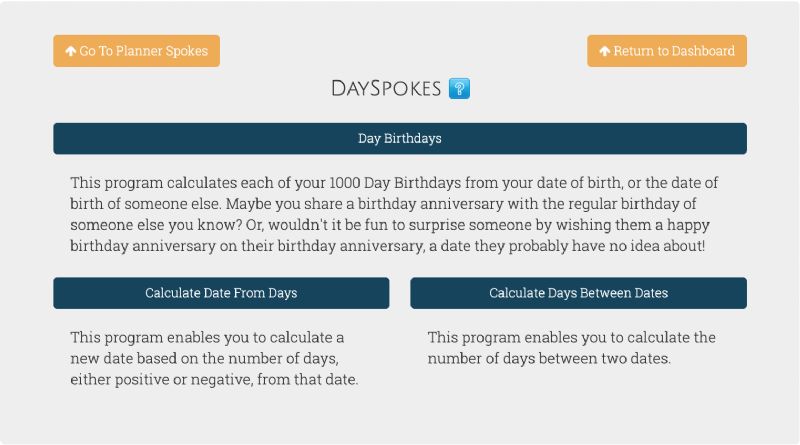This screenshot has width=800, height=445.
Task: Click the words "regular birthday of"
Action: pyautogui.click(x=632, y=204)
